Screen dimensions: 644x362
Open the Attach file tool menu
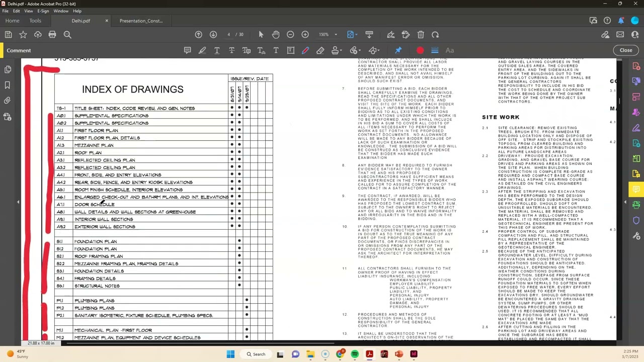pyautogui.click(x=355, y=50)
